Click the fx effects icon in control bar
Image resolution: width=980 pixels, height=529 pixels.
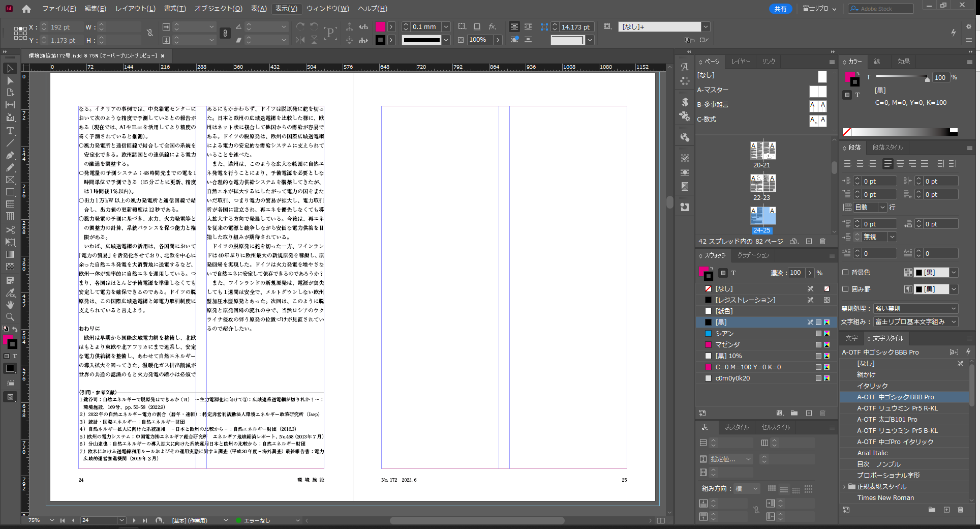tap(492, 26)
